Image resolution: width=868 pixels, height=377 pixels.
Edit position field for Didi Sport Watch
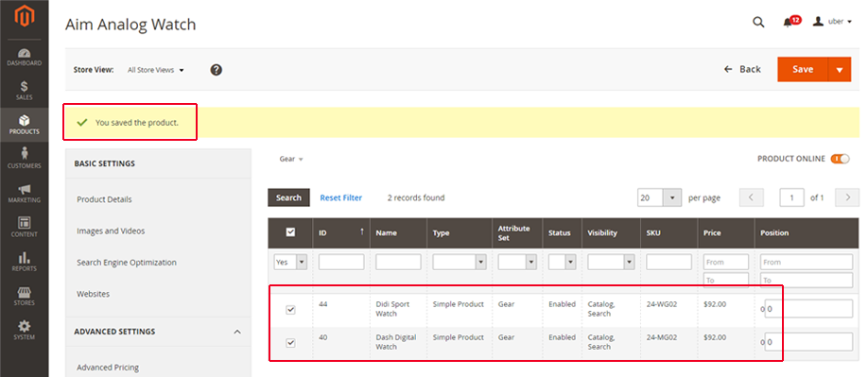click(808, 309)
